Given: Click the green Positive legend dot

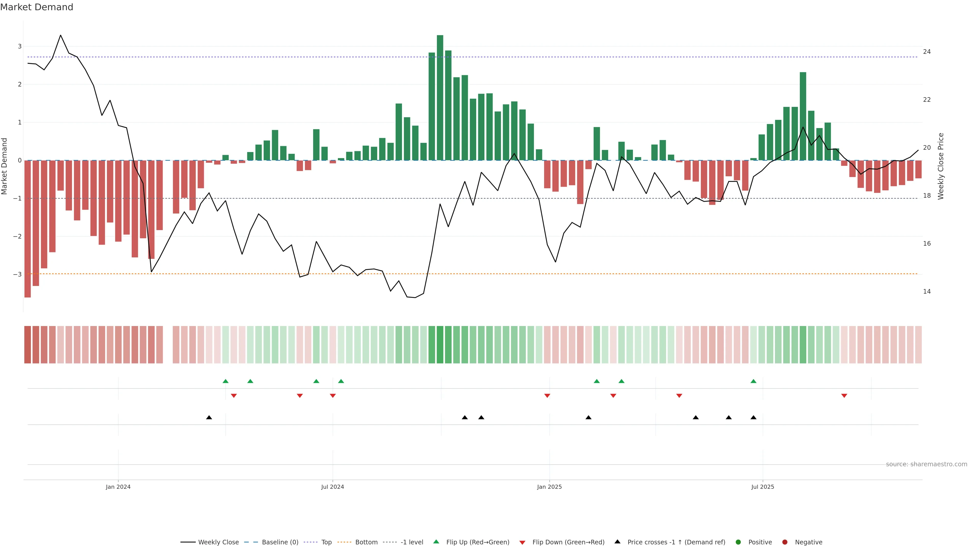Looking at the screenshot, I should click(738, 542).
